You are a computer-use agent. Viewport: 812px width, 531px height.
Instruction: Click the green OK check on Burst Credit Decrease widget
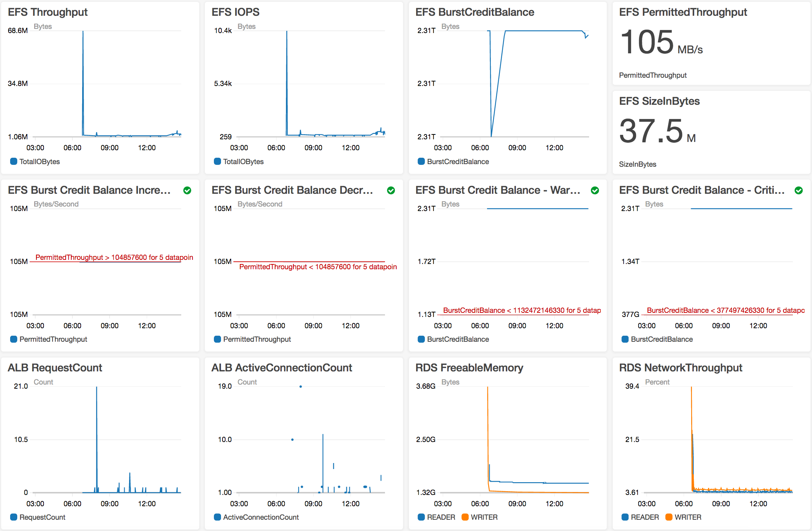click(x=391, y=190)
